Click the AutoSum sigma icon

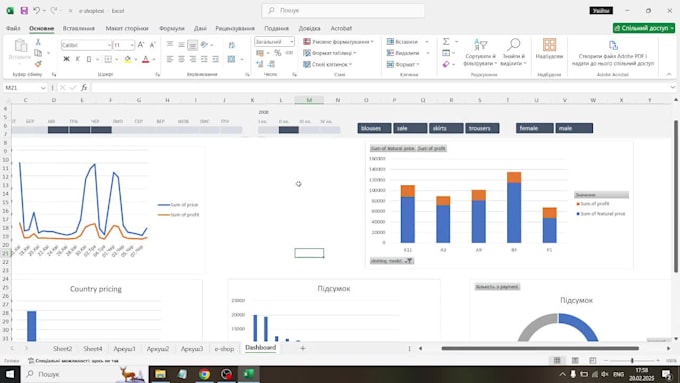pos(446,42)
